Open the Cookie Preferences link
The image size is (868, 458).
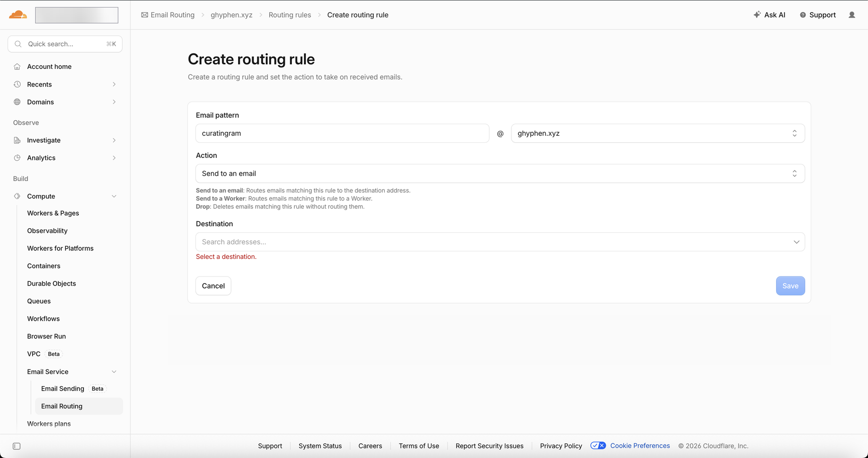click(640, 446)
